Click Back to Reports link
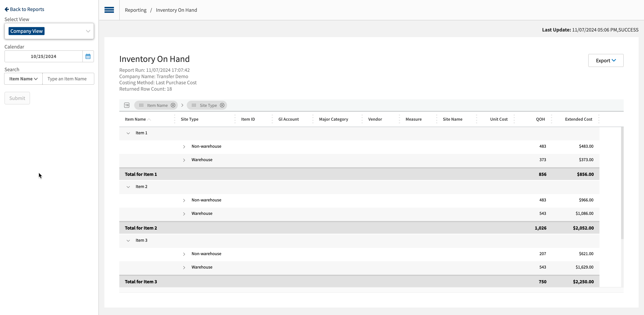Screen dimensions: 644x315 coord(24,9)
